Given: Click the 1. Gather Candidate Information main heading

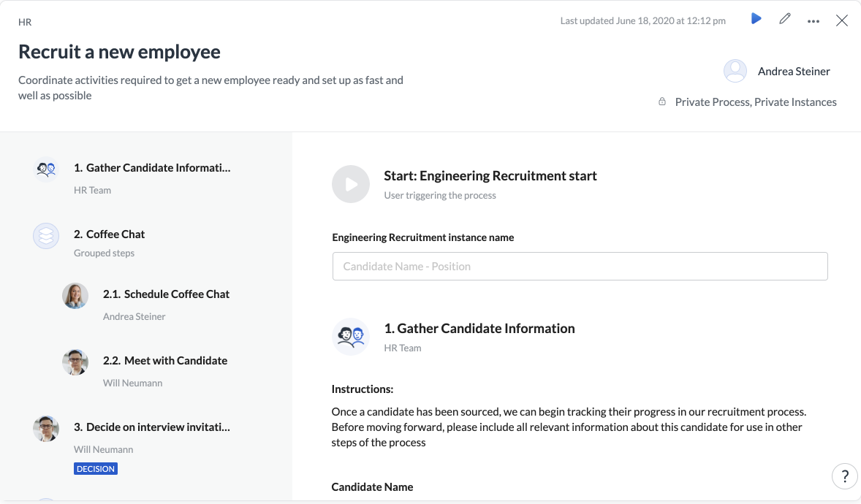Looking at the screenshot, I should tap(479, 328).
